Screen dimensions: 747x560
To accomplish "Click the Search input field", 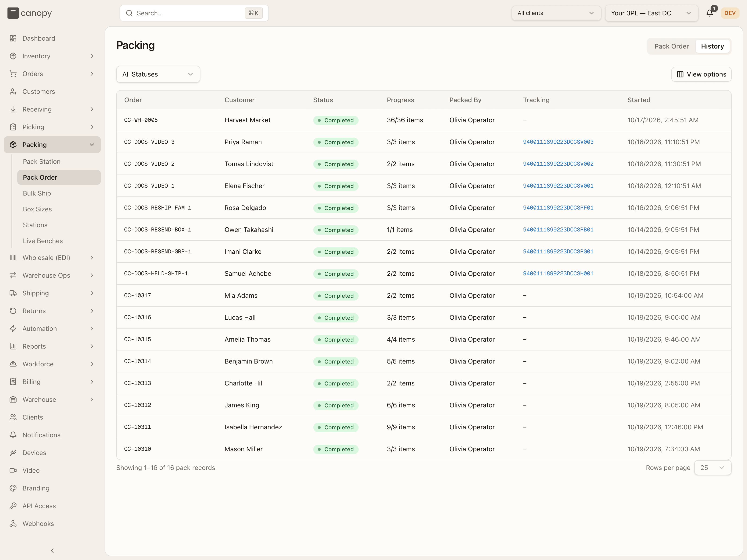I will click(194, 13).
